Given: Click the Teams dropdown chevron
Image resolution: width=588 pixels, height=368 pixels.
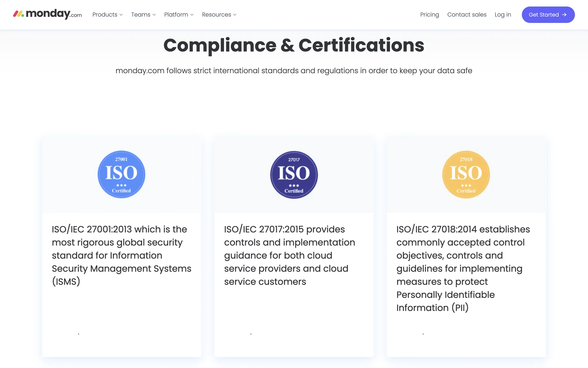Looking at the screenshot, I should pos(154,15).
